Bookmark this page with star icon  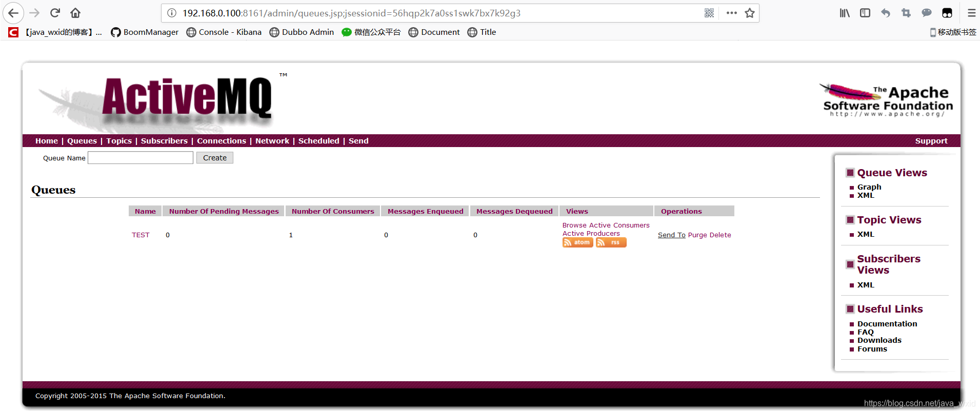(750, 13)
